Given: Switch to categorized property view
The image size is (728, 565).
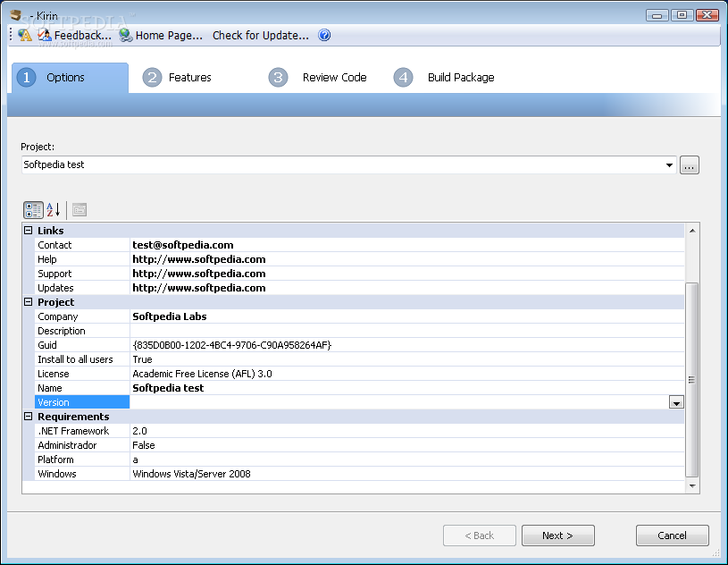Looking at the screenshot, I should [x=33, y=210].
